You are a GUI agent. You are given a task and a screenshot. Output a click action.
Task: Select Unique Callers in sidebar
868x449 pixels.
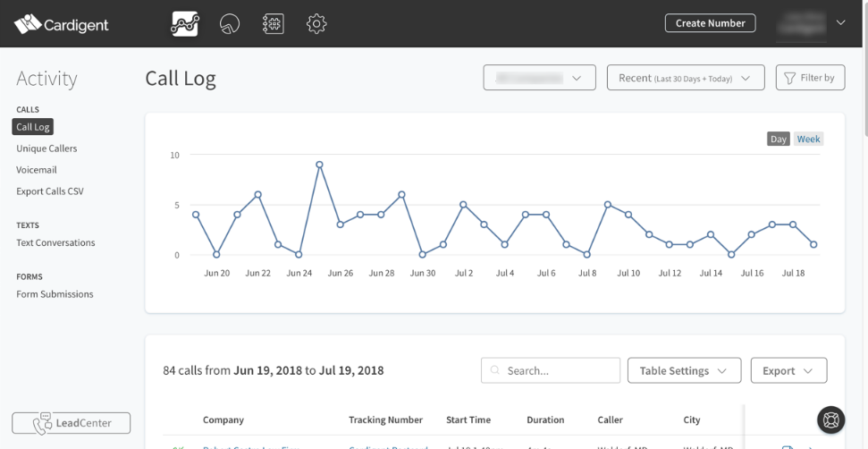tap(46, 148)
